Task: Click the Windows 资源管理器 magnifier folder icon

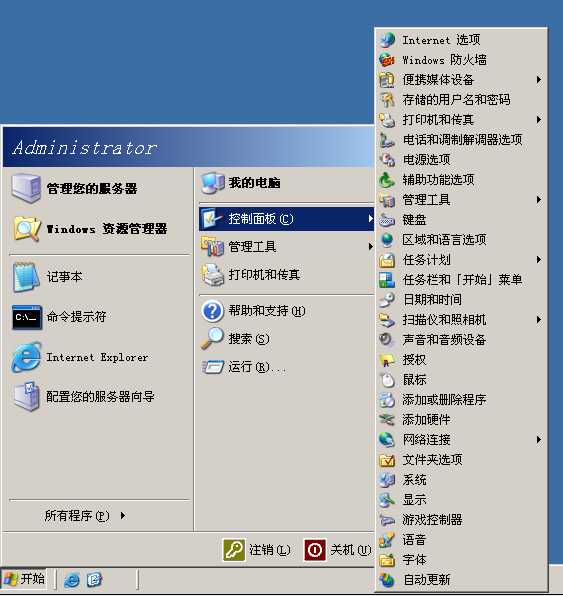Action: point(26,228)
